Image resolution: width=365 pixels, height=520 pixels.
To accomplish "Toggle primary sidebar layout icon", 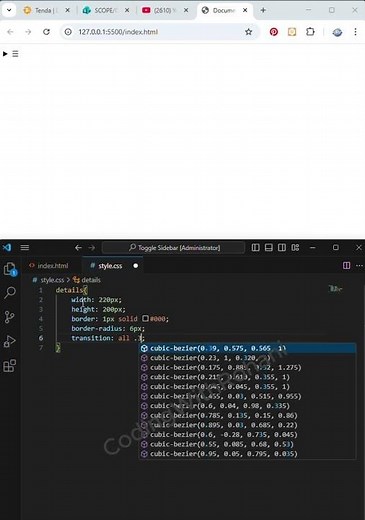I will pos(255,247).
